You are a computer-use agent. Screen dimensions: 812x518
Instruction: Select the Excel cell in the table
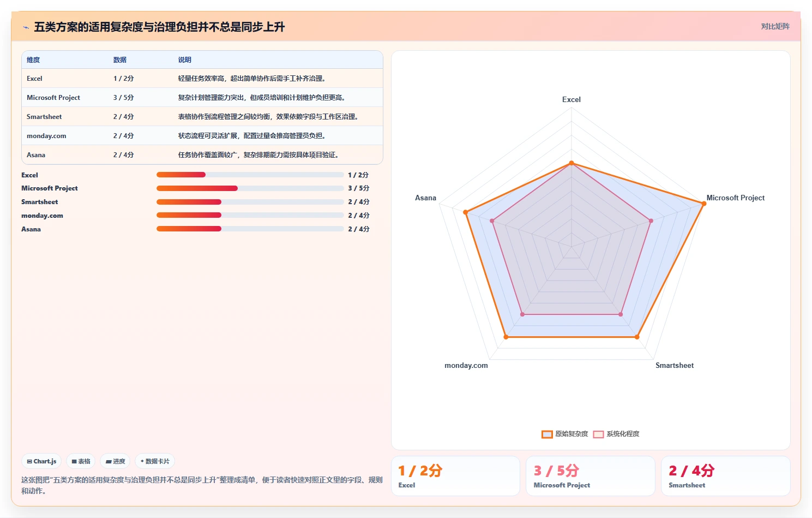[34, 79]
